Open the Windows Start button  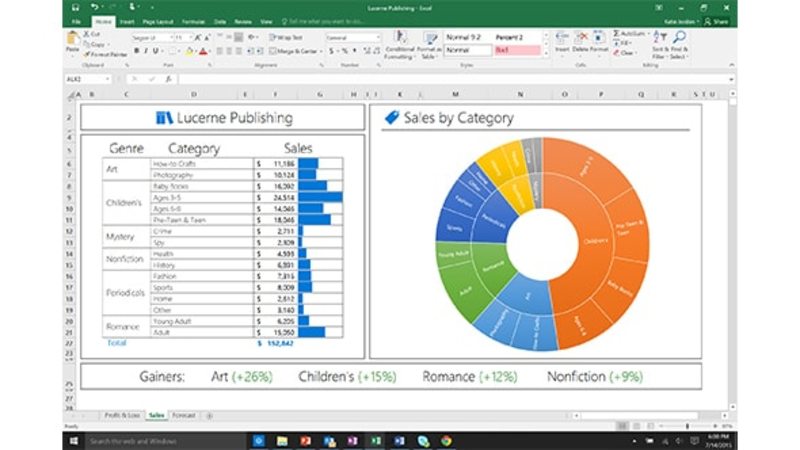(74, 441)
